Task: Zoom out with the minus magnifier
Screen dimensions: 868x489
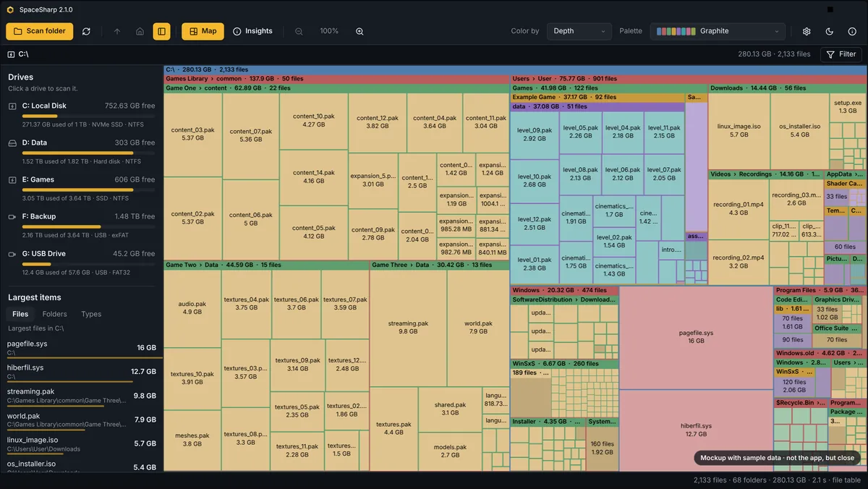Action: click(299, 31)
